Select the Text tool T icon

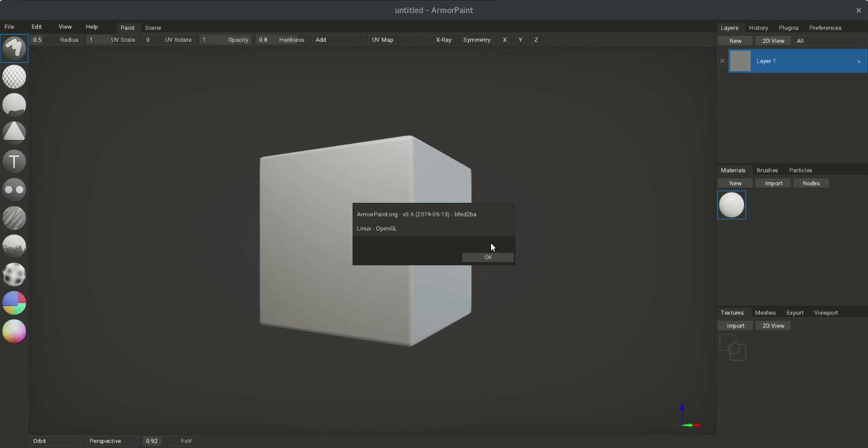tap(14, 161)
